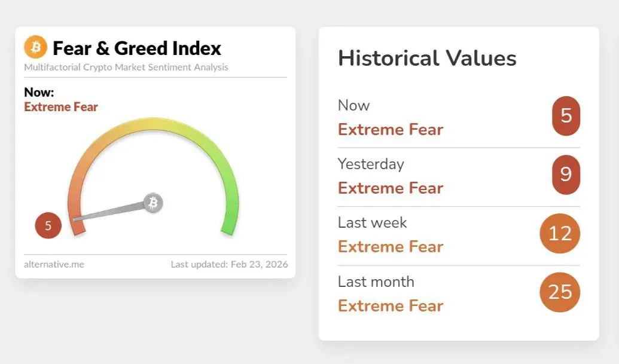The image size is (619, 364).
Task: Click the Multifactorial Crypto Market Sentiment subtitle
Action: 126,68
